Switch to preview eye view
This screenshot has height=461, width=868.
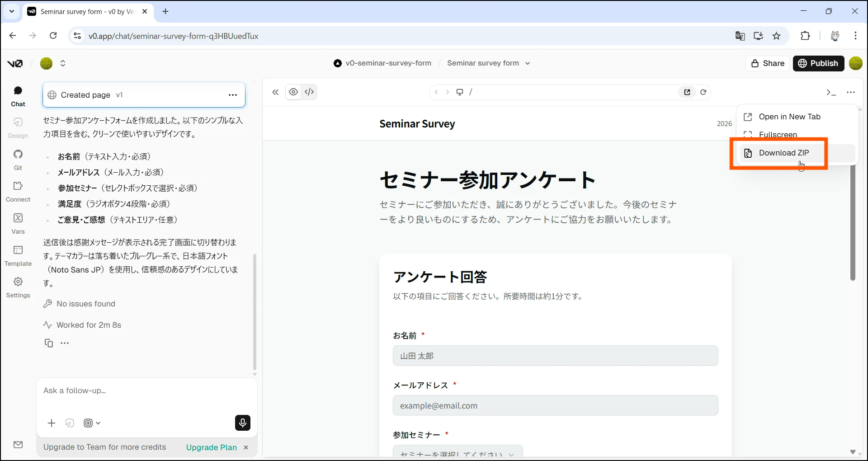293,92
